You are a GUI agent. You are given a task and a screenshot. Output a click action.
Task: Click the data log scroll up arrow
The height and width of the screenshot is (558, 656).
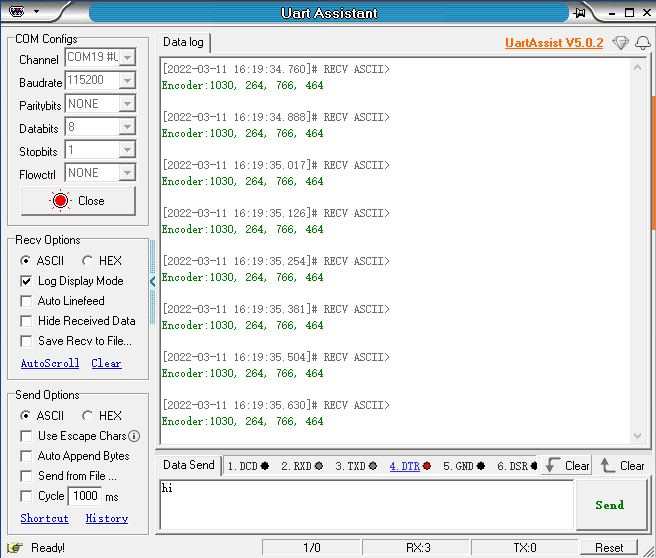637,67
